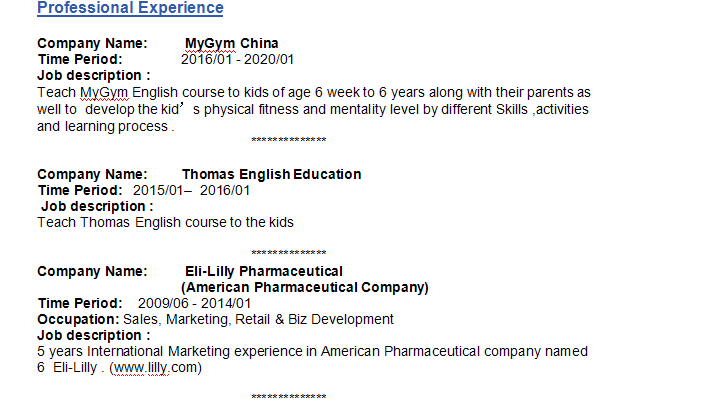Click the asterisk separator below Eli-Lilly section
This screenshot has width=717, height=403.
tap(288, 398)
